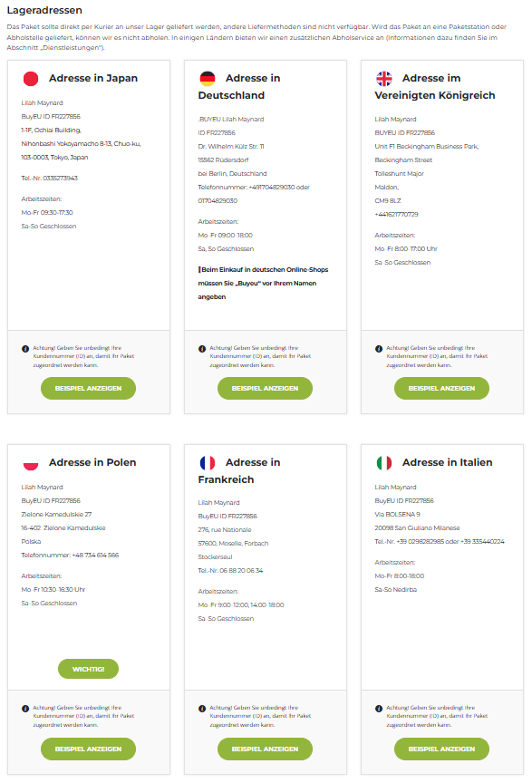Click the info icon in the Deutschland card
Image resolution: width=532 pixels, height=783 pixels.
(202, 349)
